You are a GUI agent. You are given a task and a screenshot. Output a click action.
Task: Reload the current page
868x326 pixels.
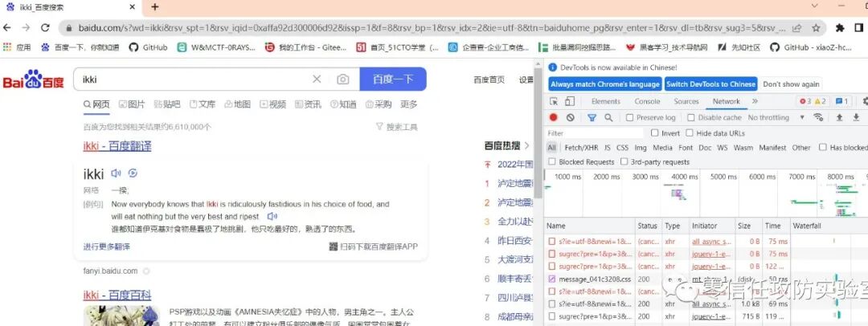coord(45,27)
